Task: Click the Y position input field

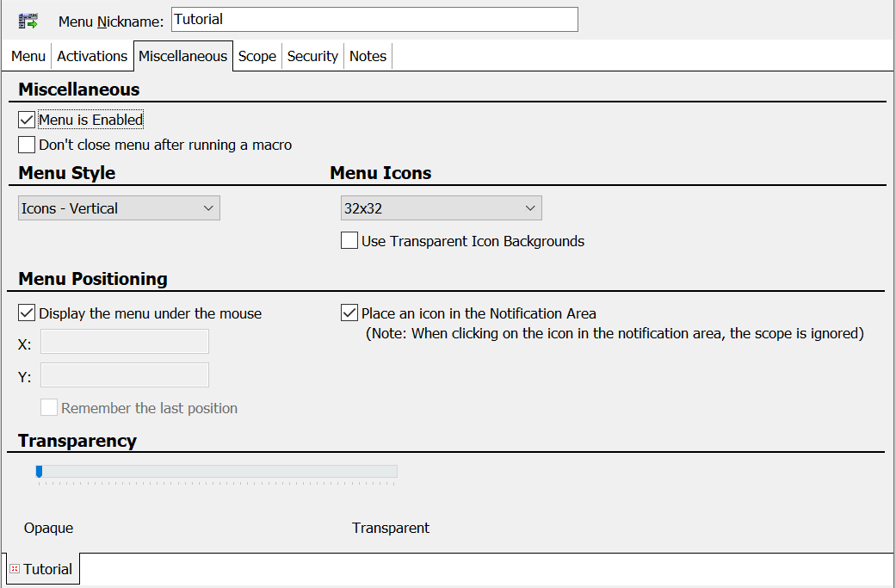Action: coord(125,375)
